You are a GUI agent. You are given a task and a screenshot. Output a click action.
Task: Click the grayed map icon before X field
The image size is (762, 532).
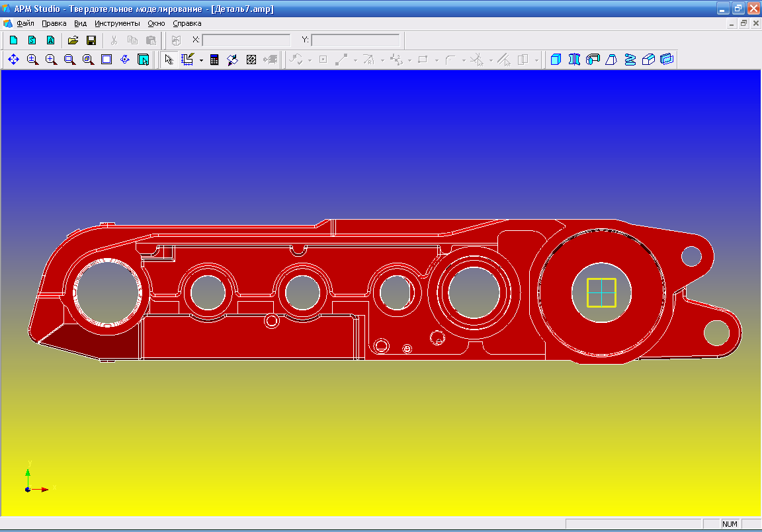pyautogui.click(x=176, y=40)
